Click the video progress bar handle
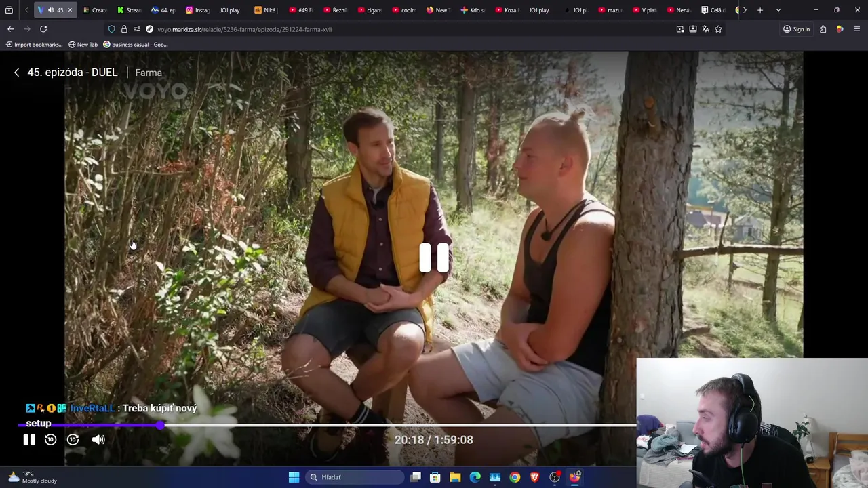Viewport: 868px width, 488px height. pos(160,425)
